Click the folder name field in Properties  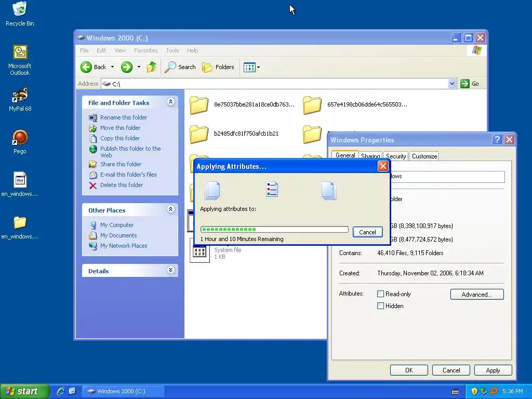(x=447, y=177)
